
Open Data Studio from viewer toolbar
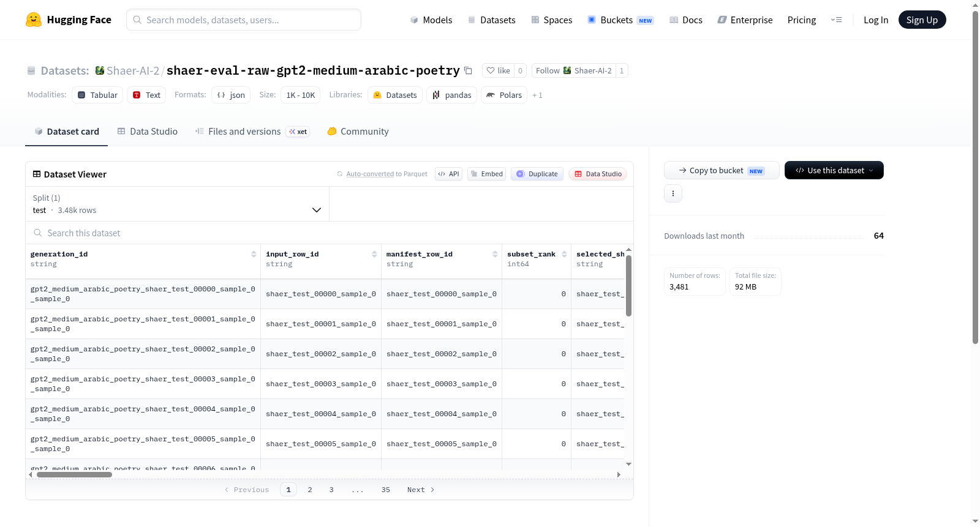598,174
